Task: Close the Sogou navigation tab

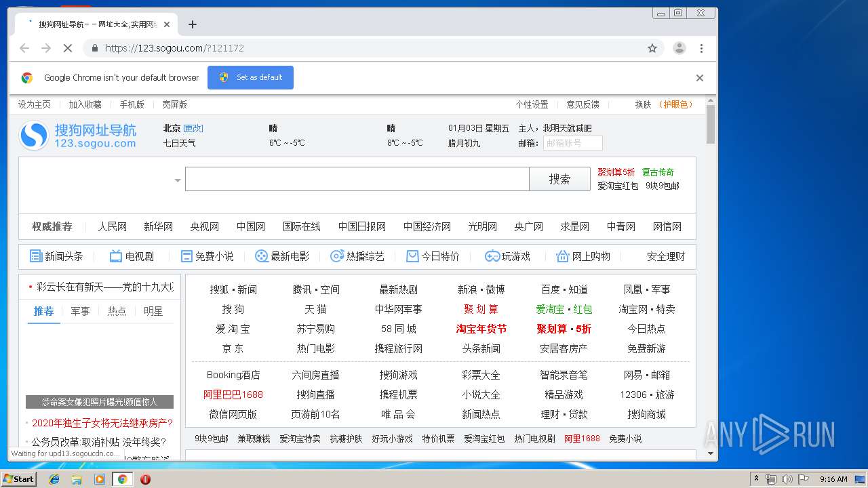Action: [167, 24]
